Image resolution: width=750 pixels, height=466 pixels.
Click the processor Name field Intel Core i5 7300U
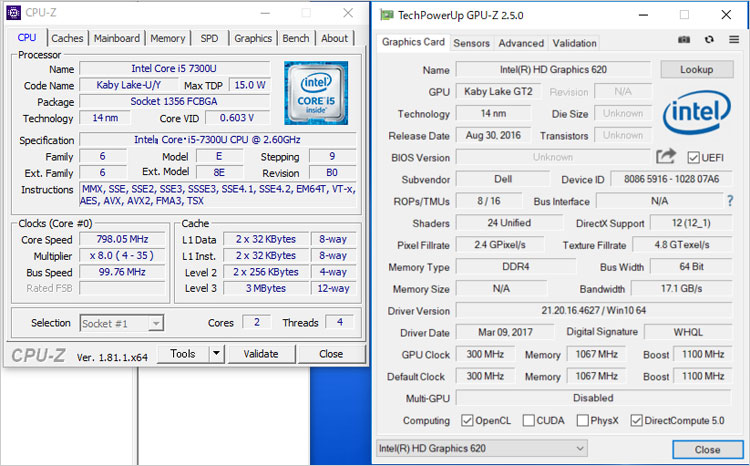point(174,68)
